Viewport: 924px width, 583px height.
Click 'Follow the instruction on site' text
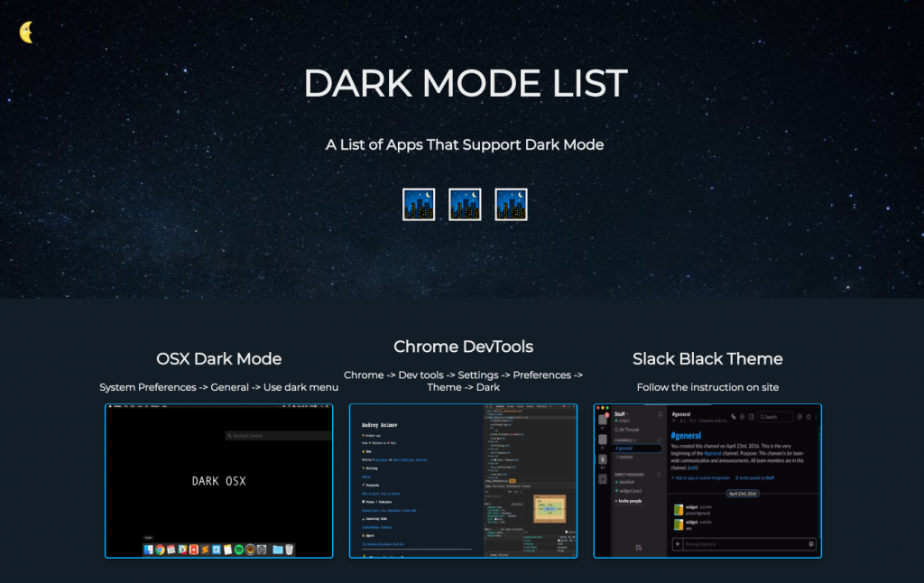(x=707, y=387)
